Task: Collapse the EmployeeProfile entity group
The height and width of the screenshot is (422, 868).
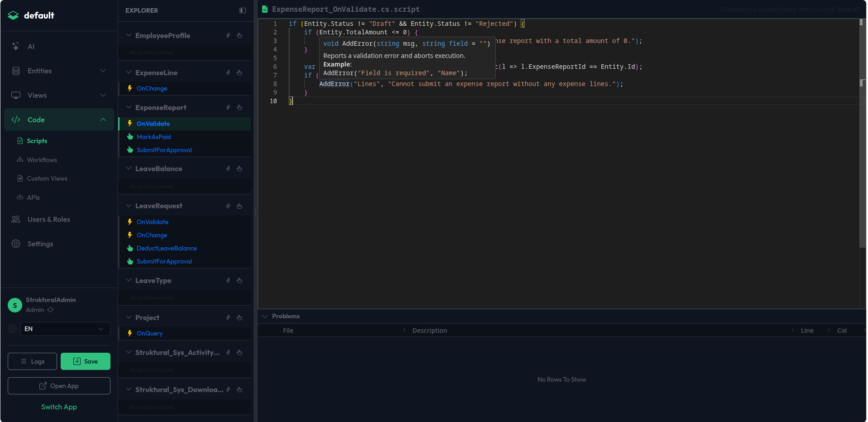Action: pos(129,35)
